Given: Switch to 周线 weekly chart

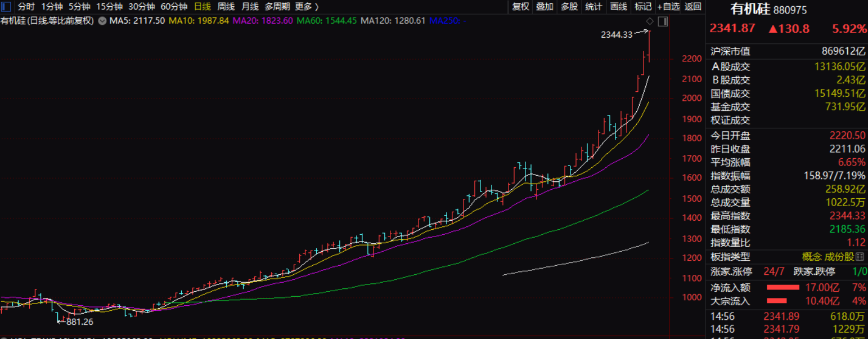Looking at the screenshot, I should click(x=226, y=7).
